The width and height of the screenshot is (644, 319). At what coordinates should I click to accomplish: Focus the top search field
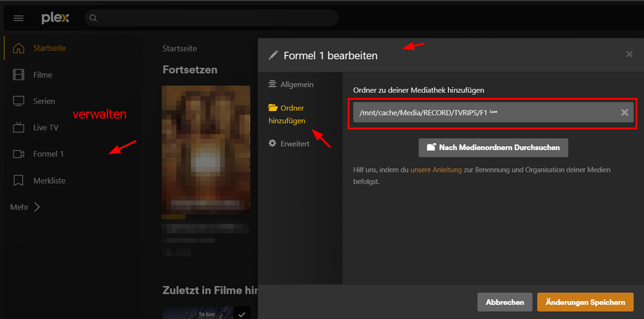tap(211, 18)
